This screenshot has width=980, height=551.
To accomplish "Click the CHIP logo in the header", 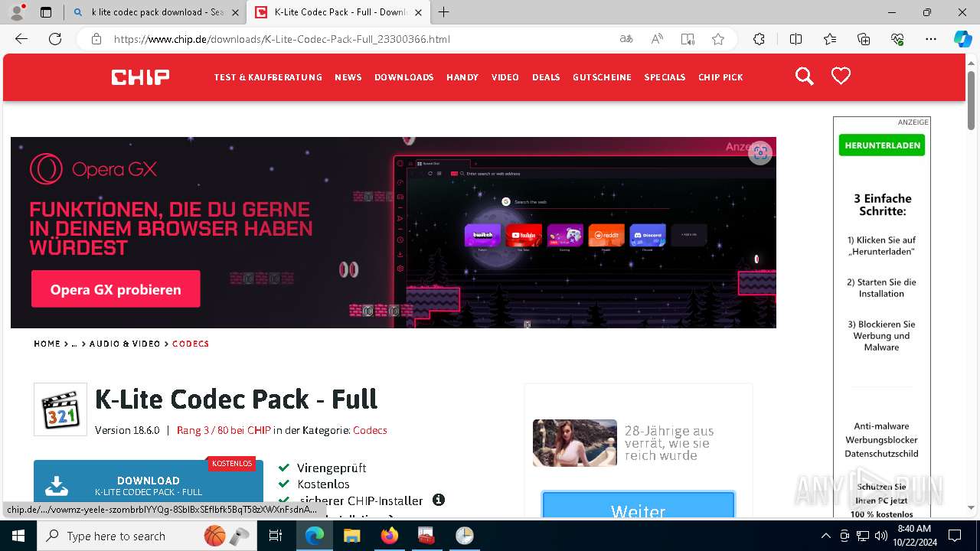I will [140, 77].
